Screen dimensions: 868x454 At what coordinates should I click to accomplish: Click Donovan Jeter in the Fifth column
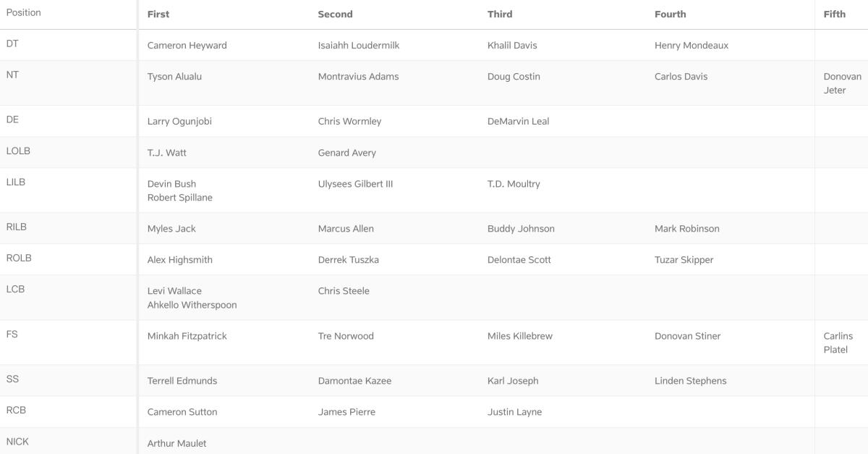pos(842,83)
